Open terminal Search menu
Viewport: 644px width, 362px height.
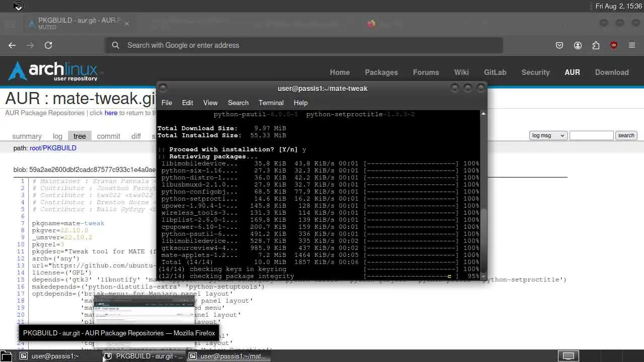[238, 103]
